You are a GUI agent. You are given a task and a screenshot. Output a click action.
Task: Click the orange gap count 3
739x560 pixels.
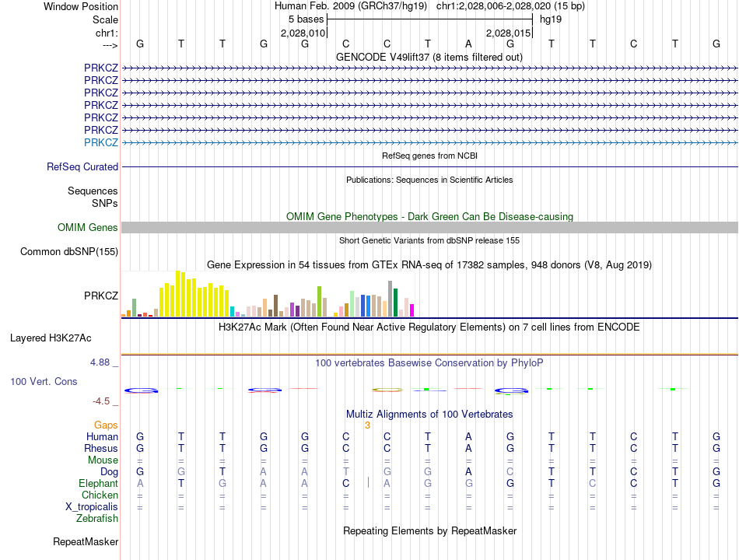368,425
